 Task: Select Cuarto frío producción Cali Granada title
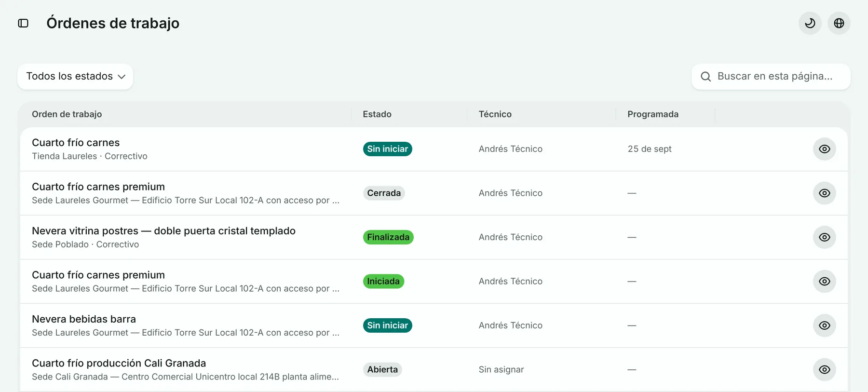click(119, 363)
